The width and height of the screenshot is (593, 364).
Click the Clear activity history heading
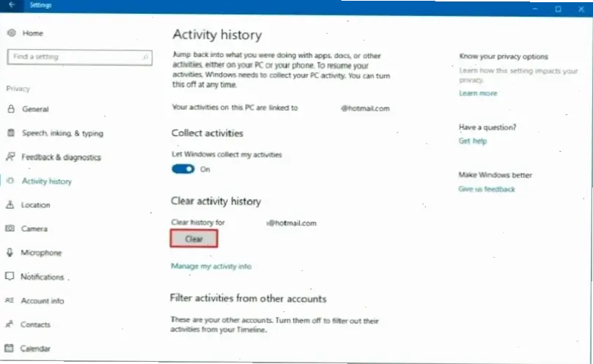tap(216, 201)
